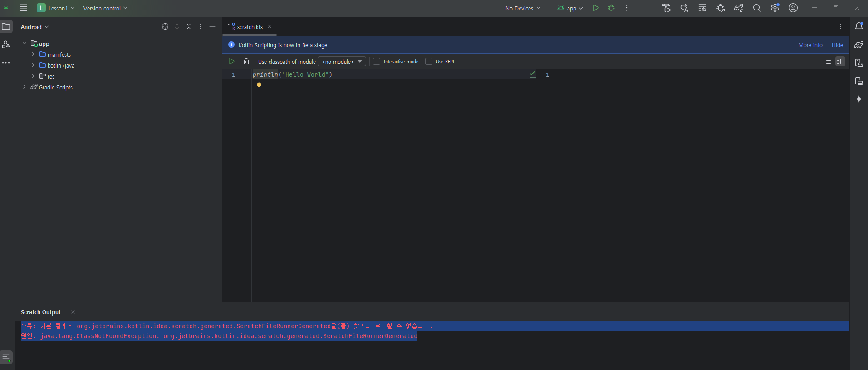Screen dimensions: 868x370
Task: Expand the Gradle Scripts node
Action: [x=25, y=87]
